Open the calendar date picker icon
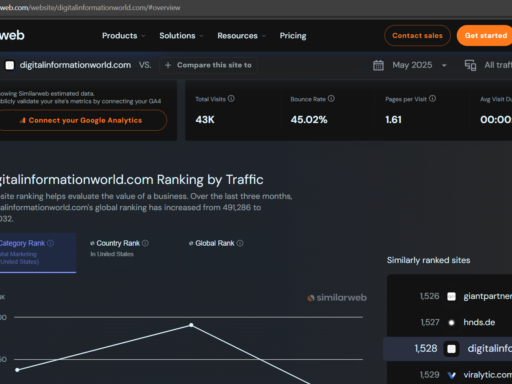 coord(378,65)
